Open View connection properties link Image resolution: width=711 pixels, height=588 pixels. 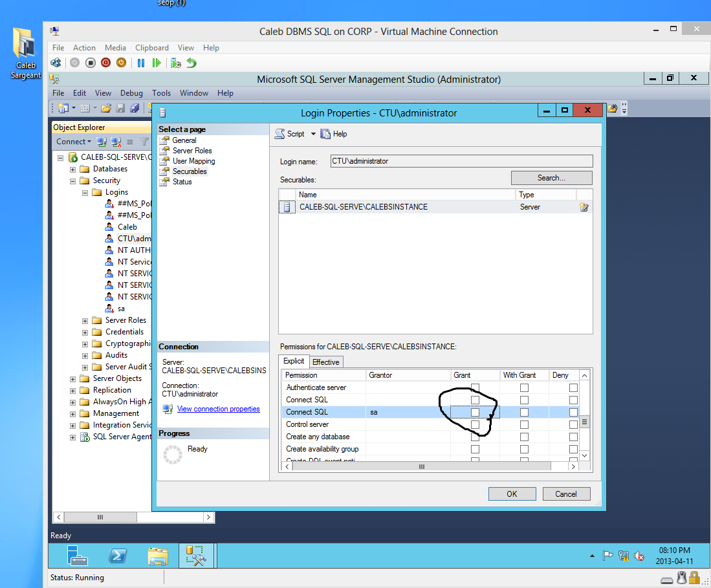click(218, 409)
